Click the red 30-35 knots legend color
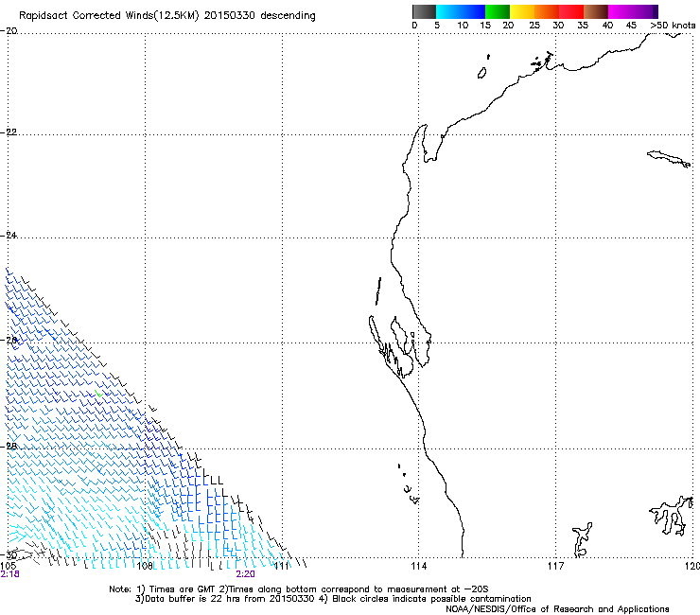This screenshot has width=700, height=615. click(571, 11)
